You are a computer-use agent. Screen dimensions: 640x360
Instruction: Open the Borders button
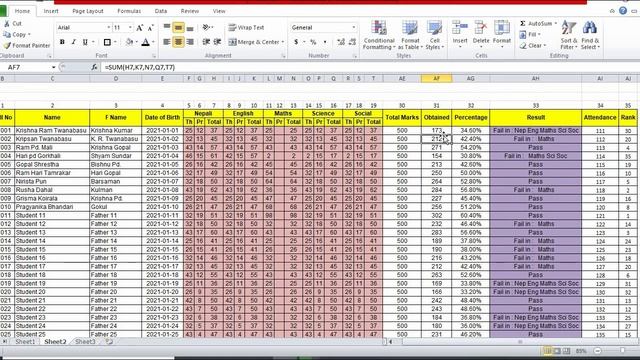coord(107,42)
